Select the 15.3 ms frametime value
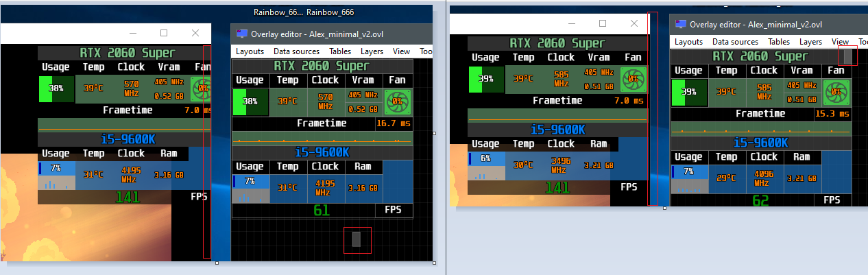Image resolution: width=868 pixels, height=275 pixels. click(832, 113)
